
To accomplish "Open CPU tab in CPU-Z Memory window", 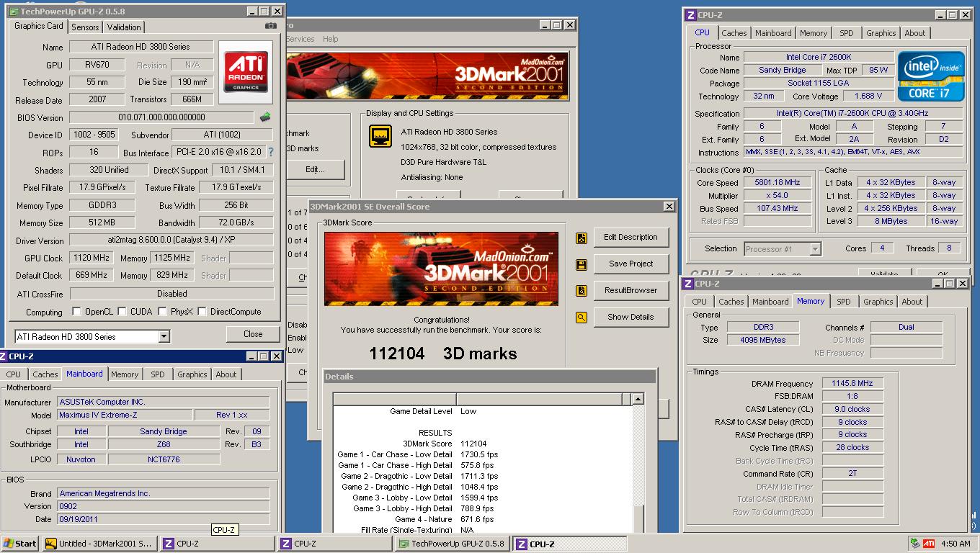I will point(699,302).
